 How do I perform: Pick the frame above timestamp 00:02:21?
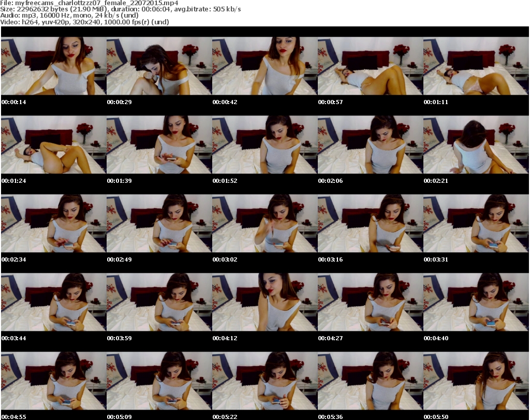476,144
